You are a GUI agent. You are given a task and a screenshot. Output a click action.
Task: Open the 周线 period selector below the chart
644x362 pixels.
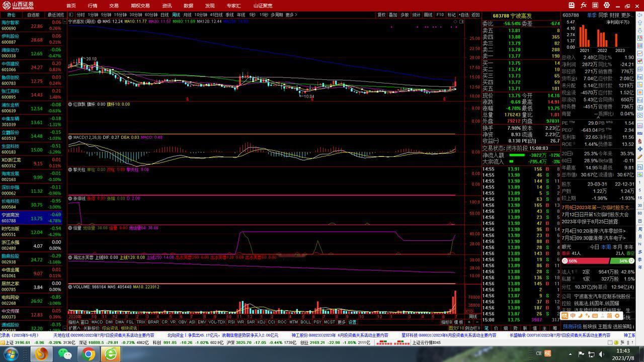click(473, 317)
